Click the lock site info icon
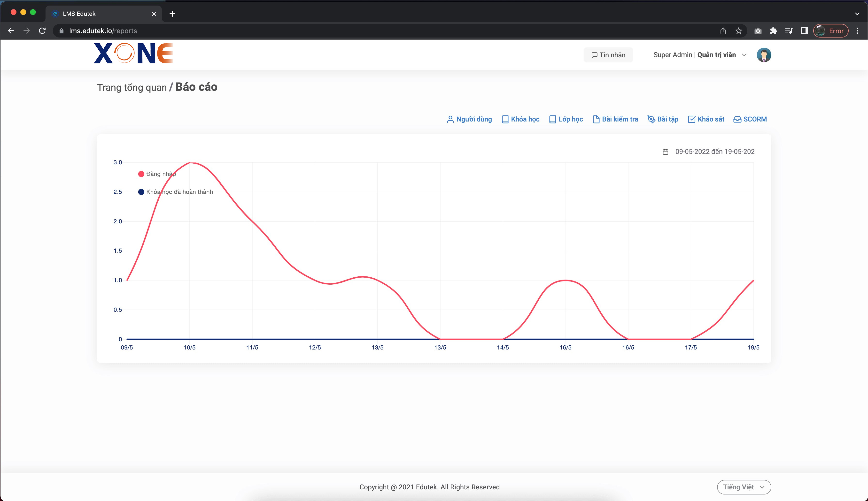868x501 pixels. point(62,31)
